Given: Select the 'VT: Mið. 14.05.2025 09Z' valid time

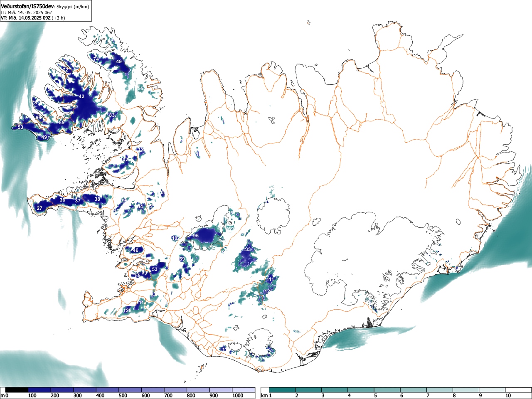Looking at the screenshot, I should (x=26, y=18).
